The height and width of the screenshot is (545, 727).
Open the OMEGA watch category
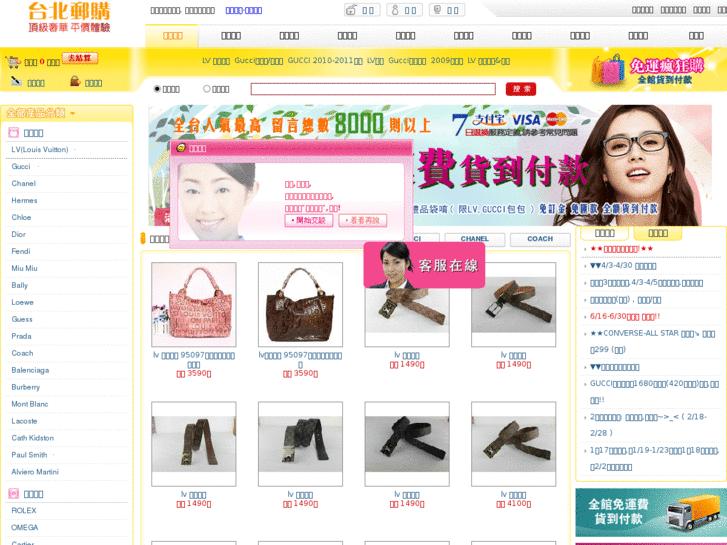pyautogui.click(x=25, y=527)
